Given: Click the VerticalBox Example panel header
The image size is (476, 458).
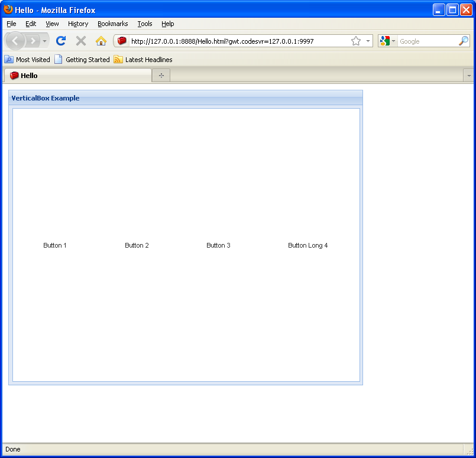Looking at the screenshot, I should click(x=186, y=98).
